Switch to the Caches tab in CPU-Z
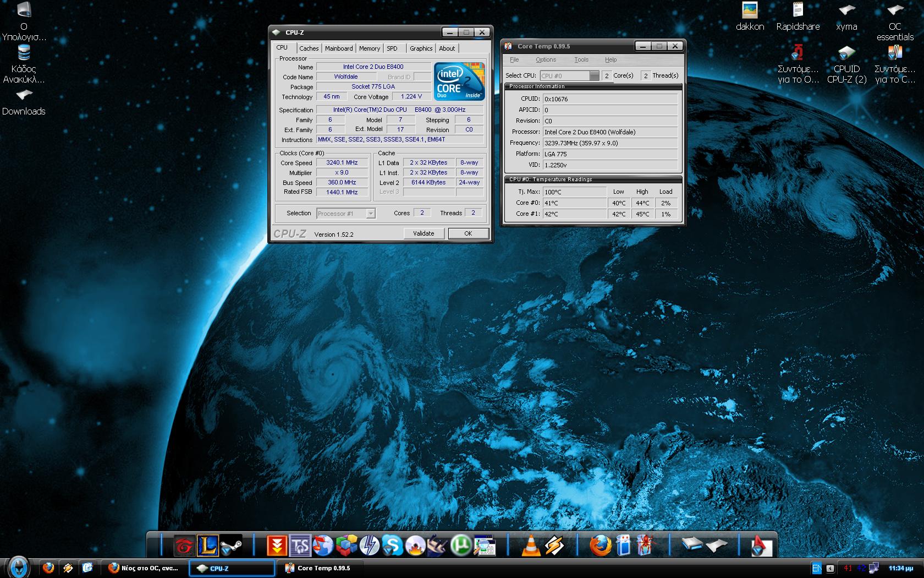924x578 pixels. point(309,48)
